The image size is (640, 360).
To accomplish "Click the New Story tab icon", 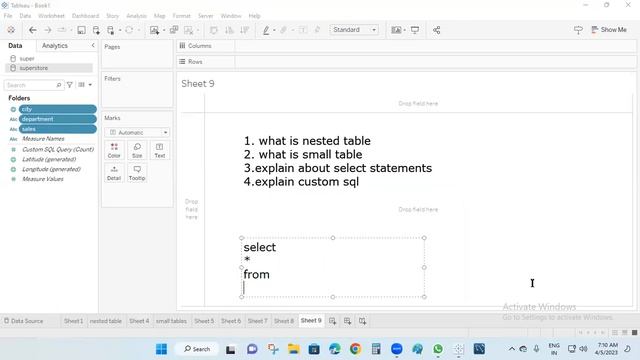I will (x=362, y=321).
